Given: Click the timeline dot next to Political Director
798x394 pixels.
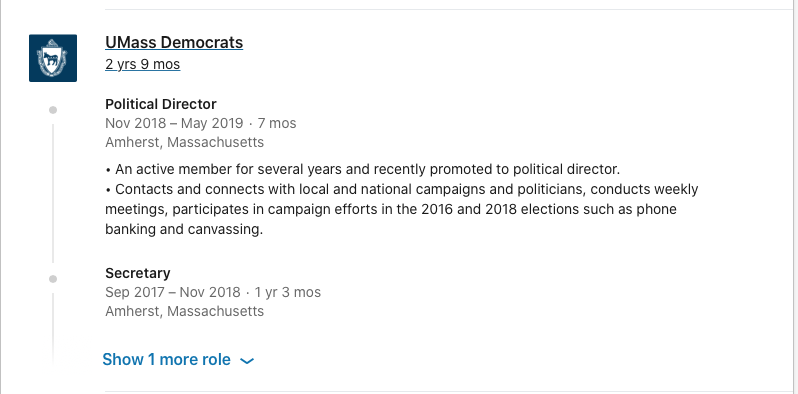Looking at the screenshot, I should [x=53, y=110].
